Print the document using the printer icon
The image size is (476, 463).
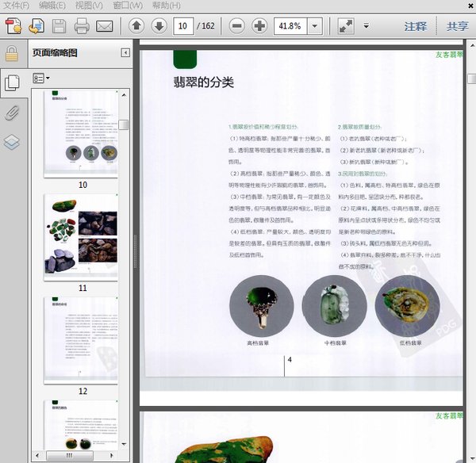coord(82,26)
